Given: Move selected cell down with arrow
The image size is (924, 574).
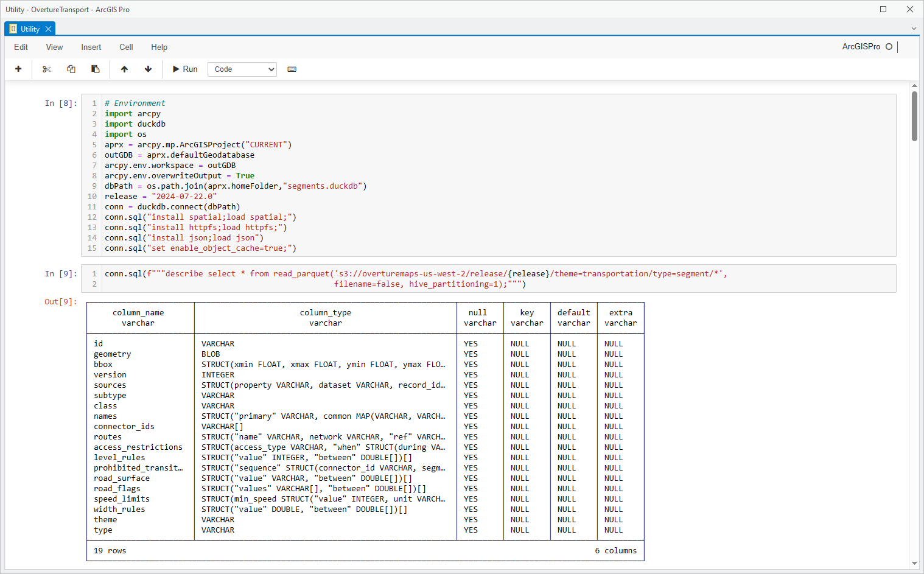Looking at the screenshot, I should pyautogui.click(x=148, y=69).
